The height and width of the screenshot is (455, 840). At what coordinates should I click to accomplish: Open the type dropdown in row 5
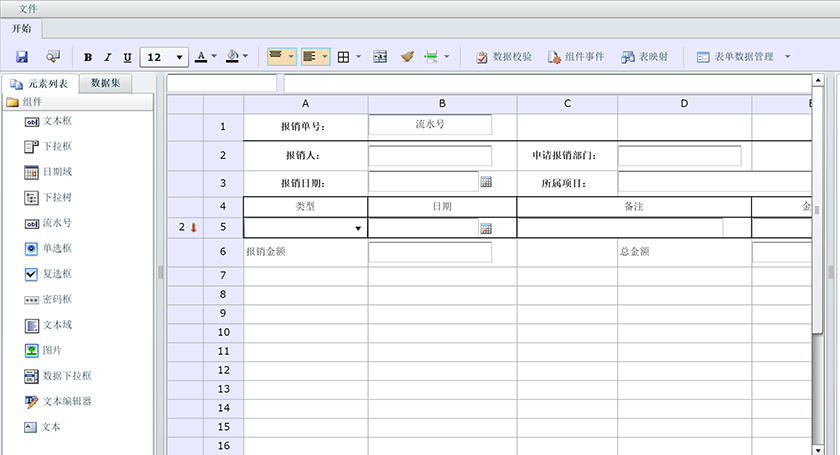pyautogui.click(x=358, y=228)
